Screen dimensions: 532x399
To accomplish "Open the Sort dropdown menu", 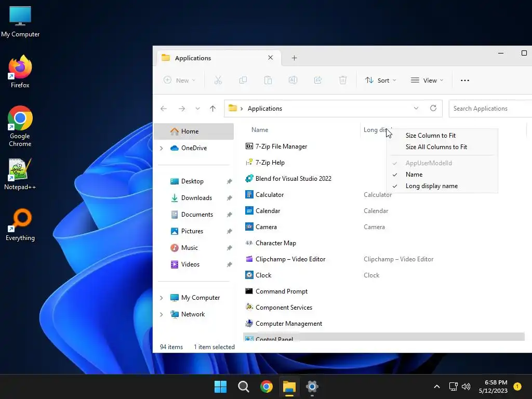I will click(x=380, y=81).
